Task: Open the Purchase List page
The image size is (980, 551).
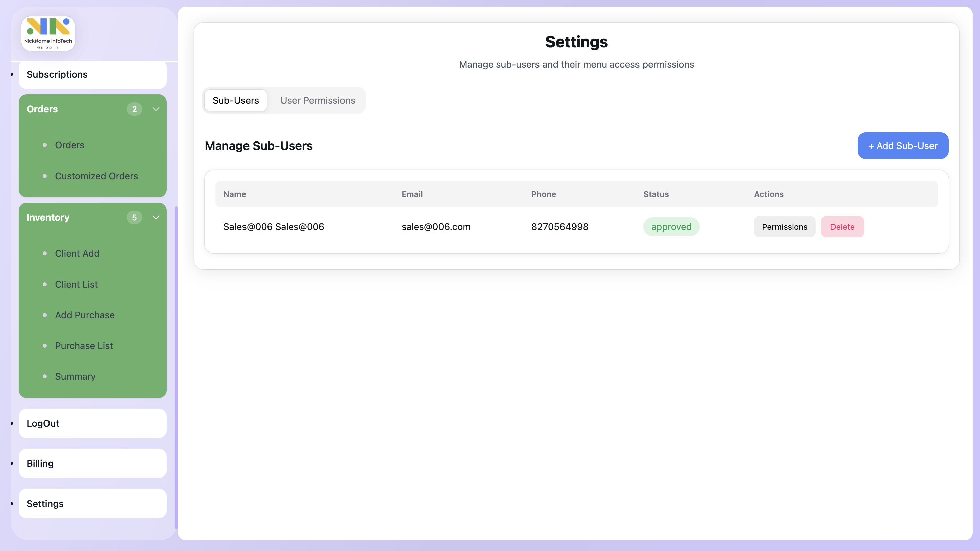Action: click(84, 346)
